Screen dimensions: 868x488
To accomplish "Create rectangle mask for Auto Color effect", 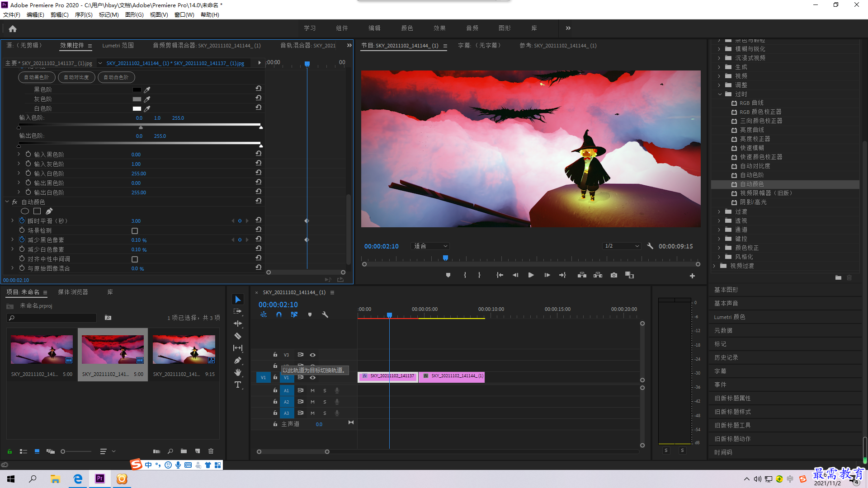I will point(37,211).
